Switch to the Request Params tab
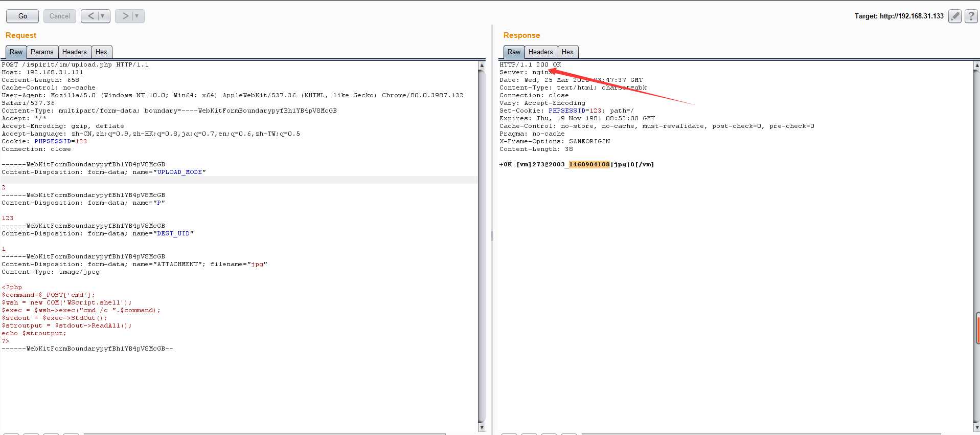 click(x=42, y=52)
